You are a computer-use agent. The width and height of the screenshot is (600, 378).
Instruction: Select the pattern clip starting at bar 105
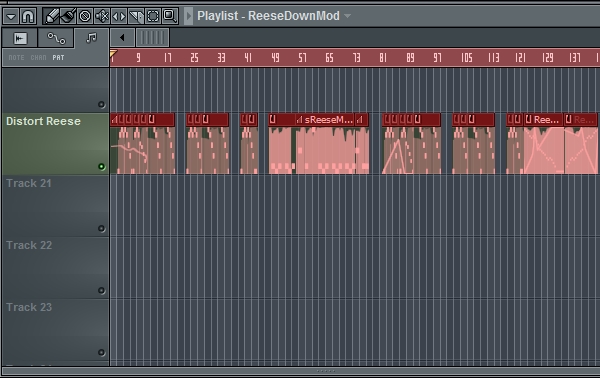pos(473,144)
